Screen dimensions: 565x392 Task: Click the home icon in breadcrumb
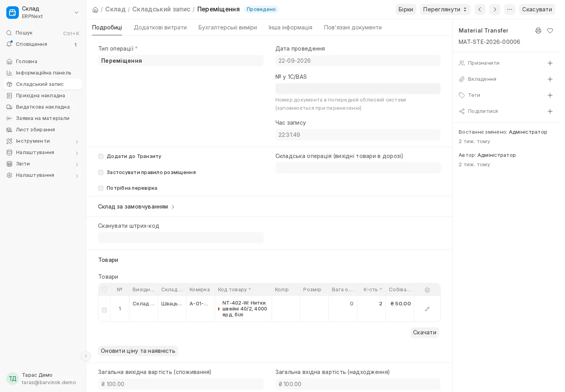coord(95,9)
